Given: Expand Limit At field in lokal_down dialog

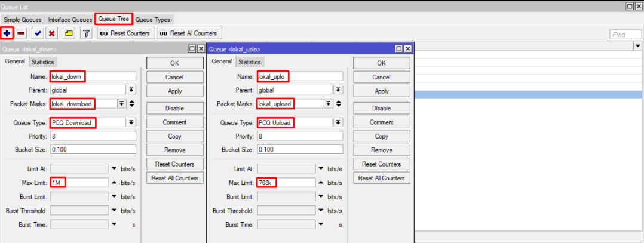Looking at the screenshot, I should pos(114,169).
